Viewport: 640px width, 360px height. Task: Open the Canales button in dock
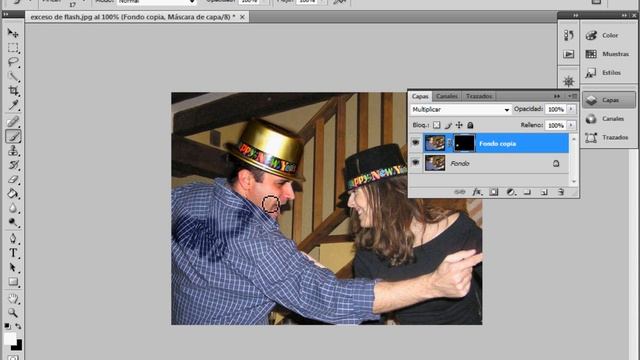point(609,119)
